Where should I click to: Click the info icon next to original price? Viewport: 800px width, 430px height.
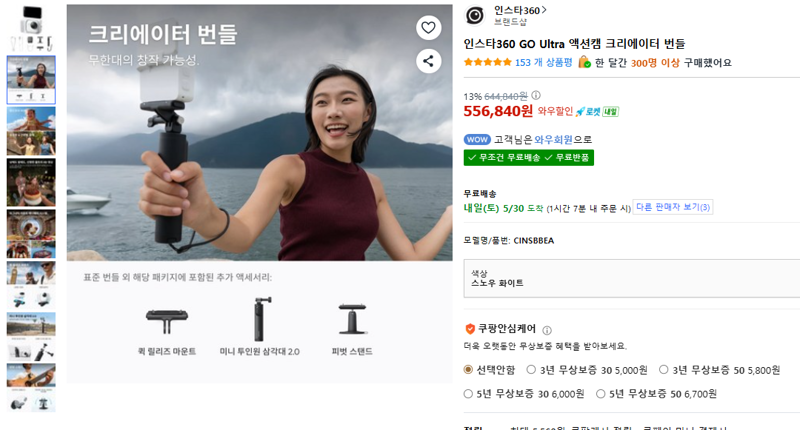pos(536,95)
